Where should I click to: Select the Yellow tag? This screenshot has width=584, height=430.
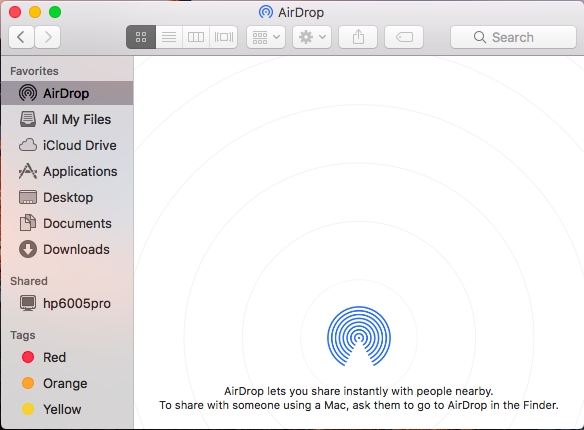click(x=67, y=409)
